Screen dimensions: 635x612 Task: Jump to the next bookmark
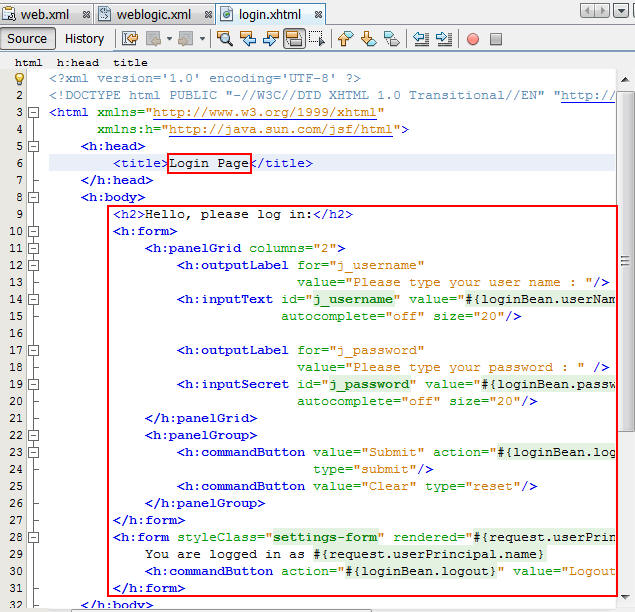pos(368,39)
